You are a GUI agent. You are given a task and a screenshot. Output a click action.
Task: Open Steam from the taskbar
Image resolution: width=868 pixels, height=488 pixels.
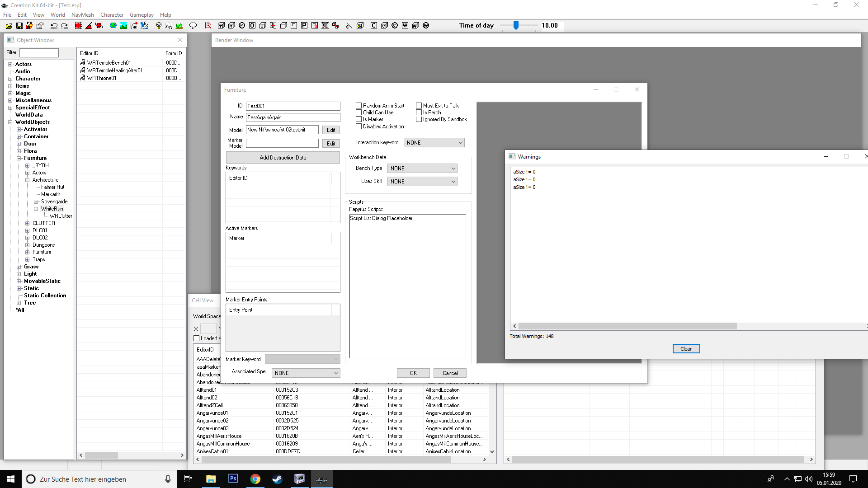(x=277, y=479)
